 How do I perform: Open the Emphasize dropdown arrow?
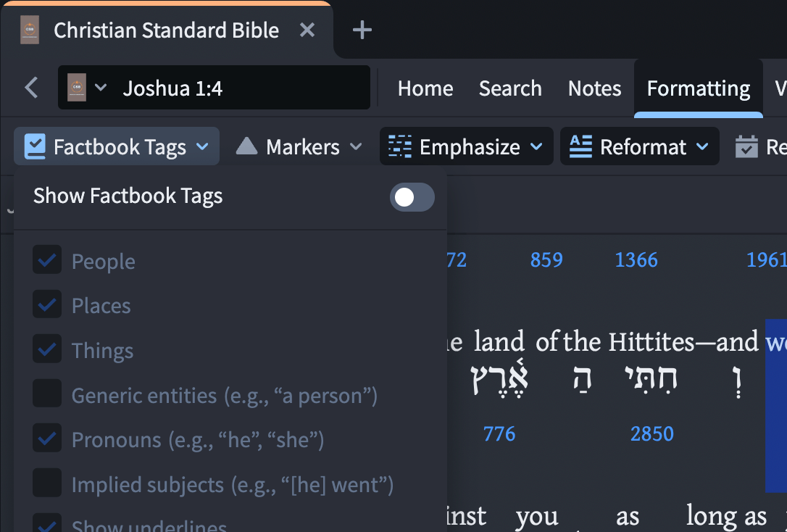(536, 146)
